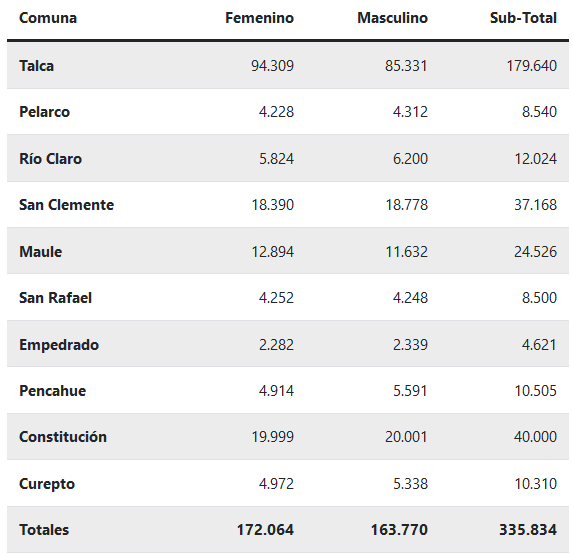Screen dimensions: 573x556
Task: Click the Totales row label
Action: pyautogui.click(x=44, y=530)
